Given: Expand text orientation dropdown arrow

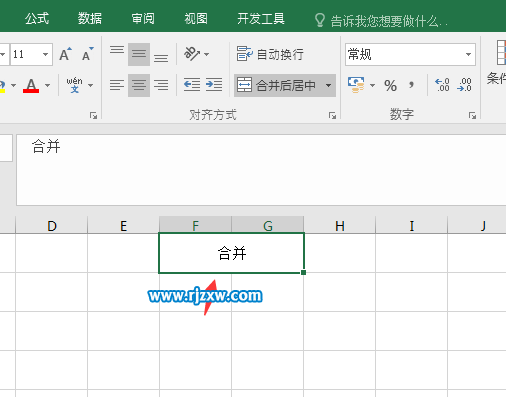Looking at the screenshot, I should point(207,54).
